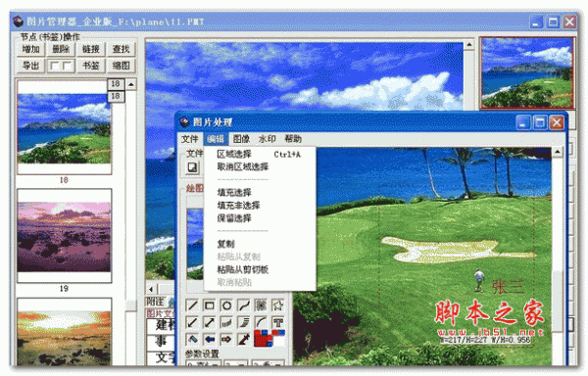Pick the large red foreground color swatch
588x376 pixels.
tap(262, 339)
